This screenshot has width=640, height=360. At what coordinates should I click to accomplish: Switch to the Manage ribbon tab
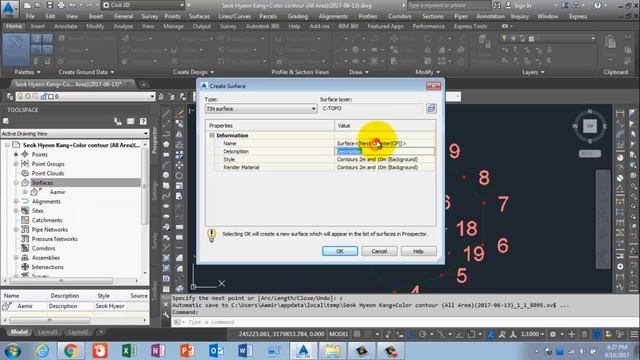click(173, 26)
